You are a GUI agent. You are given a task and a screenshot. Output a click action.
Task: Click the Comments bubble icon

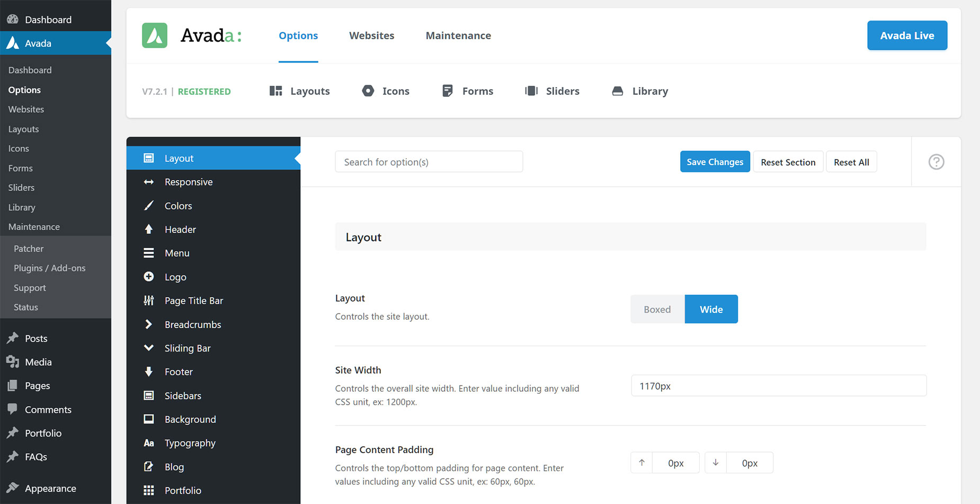pos(13,409)
